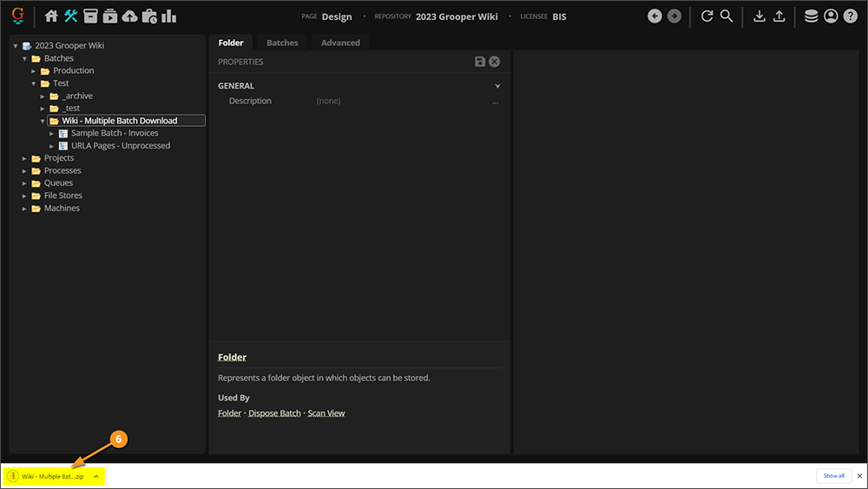Follow the Dispose Batch link
868x489 pixels.
[x=274, y=413]
